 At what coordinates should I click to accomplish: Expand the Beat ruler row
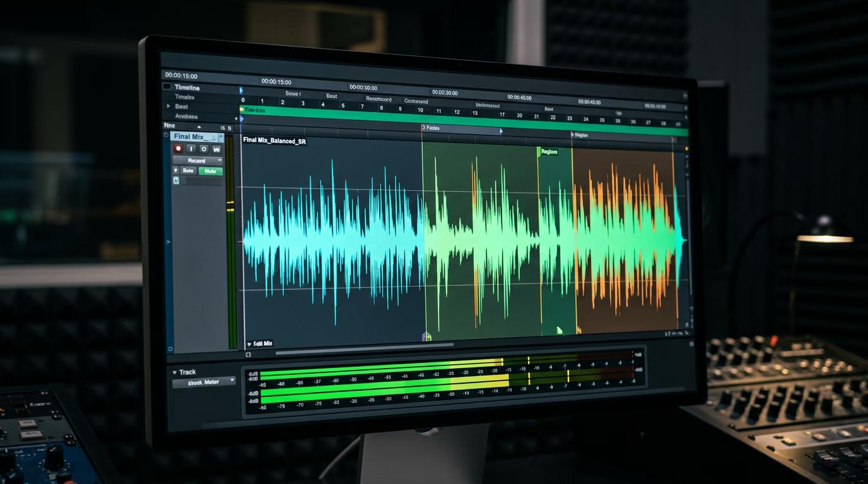[x=168, y=107]
